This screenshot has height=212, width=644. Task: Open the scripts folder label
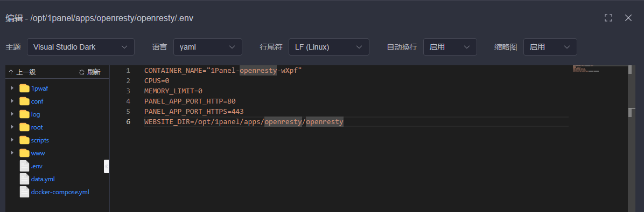pyautogui.click(x=40, y=140)
